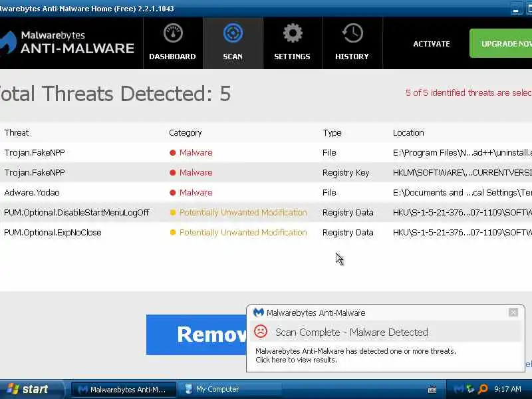Select the Trojan.FakeNPP File threat row
Screen dimensions: 532x399
pyautogui.click(x=266, y=153)
